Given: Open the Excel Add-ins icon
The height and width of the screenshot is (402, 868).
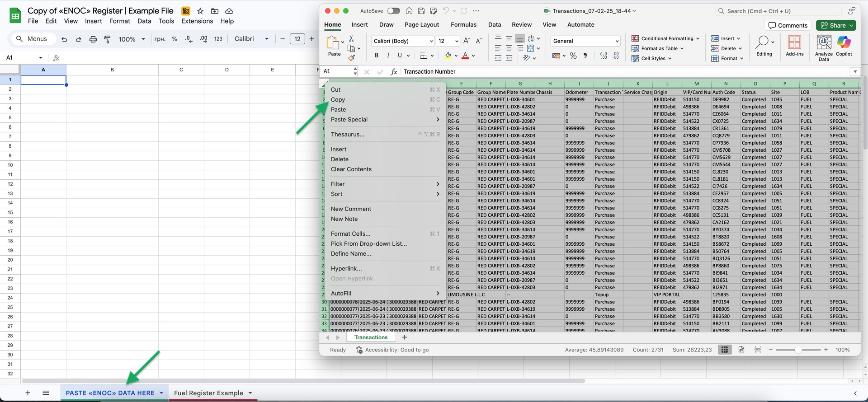Looking at the screenshot, I should tap(794, 46).
